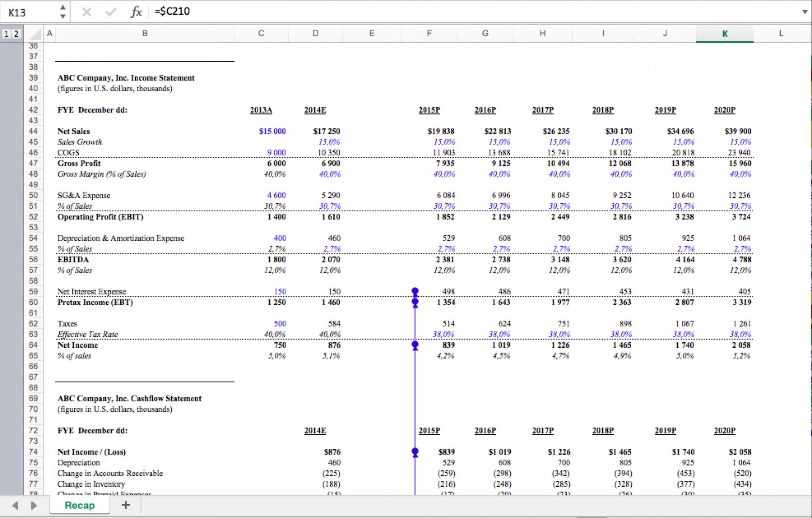Select column K header
This screenshot has width=812, height=518.
click(724, 34)
